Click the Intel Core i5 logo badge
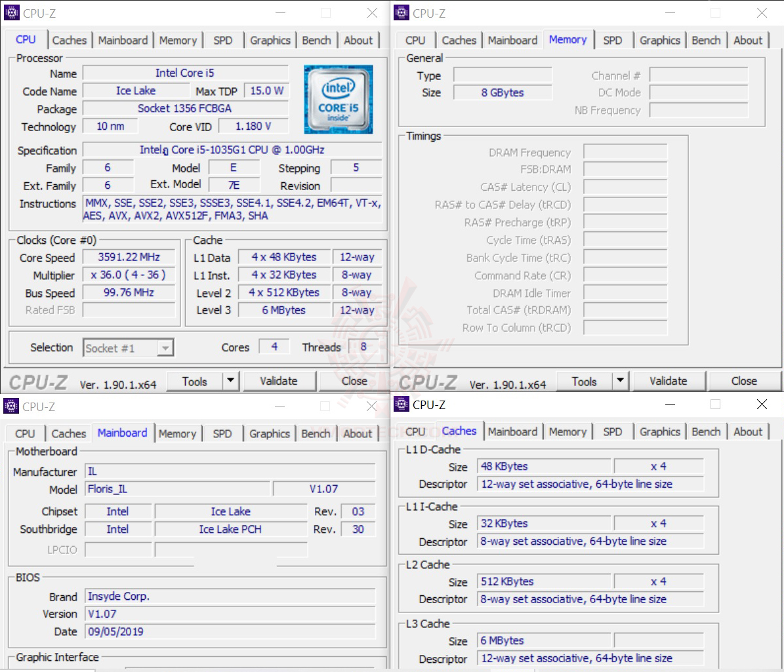This screenshot has width=784, height=672. (339, 99)
